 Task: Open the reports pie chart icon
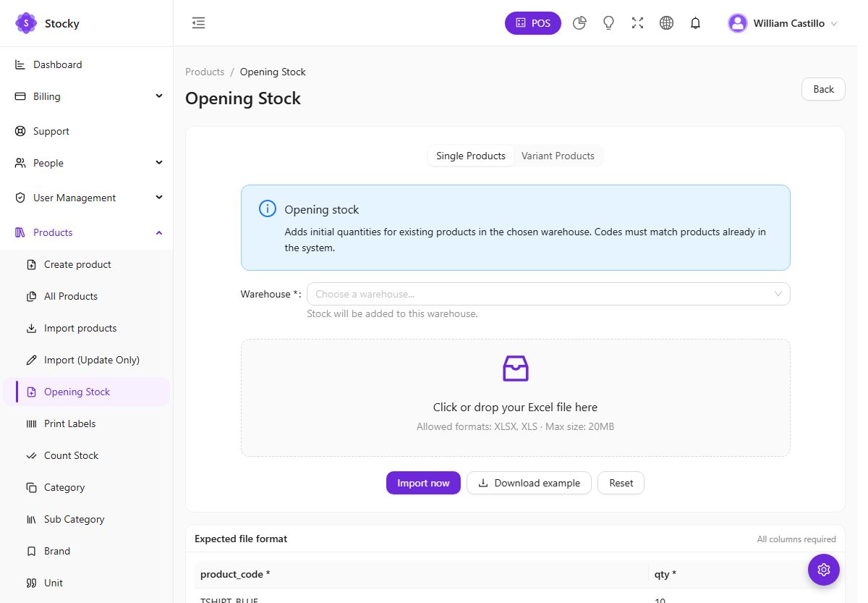point(579,23)
